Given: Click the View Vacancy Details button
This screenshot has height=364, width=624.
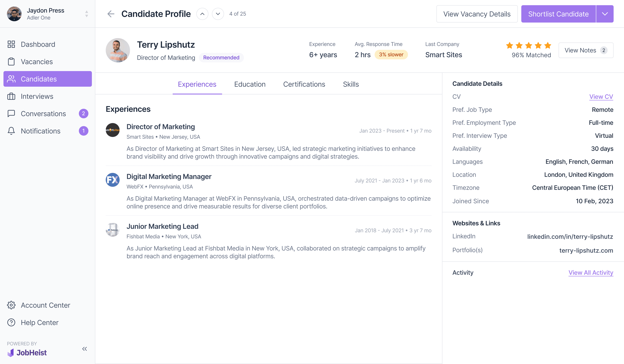Looking at the screenshot, I should click(x=477, y=14).
